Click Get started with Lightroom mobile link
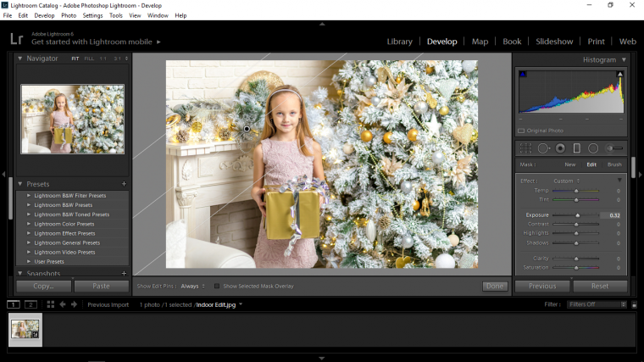The width and height of the screenshot is (644, 362). 92,42
